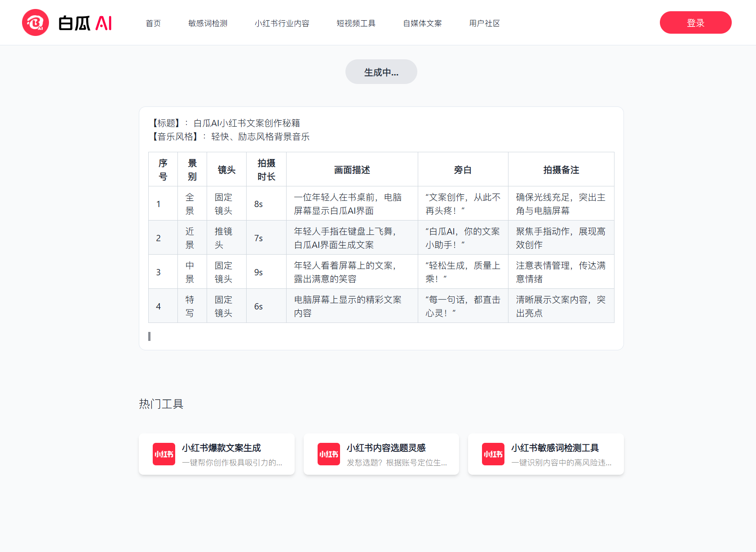Click the 9s duration cell
Viewport: 756px width, 552px height.
(266, 272)
